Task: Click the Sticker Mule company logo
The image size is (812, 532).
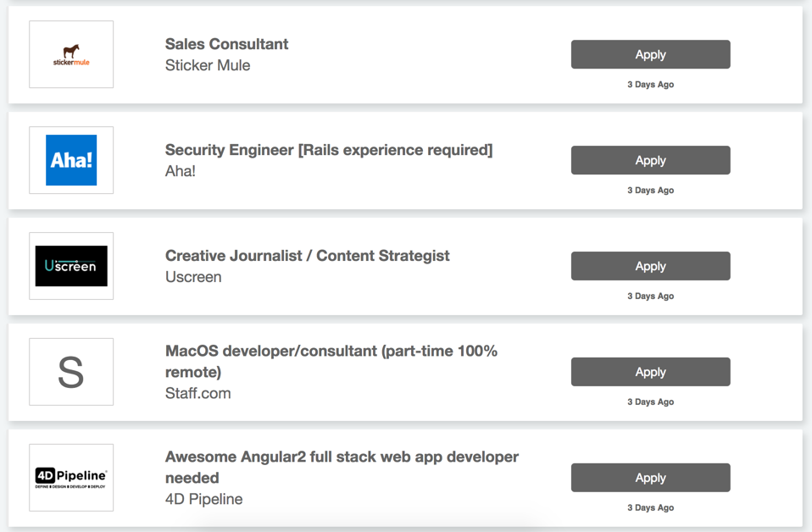Action: point(71,54)
